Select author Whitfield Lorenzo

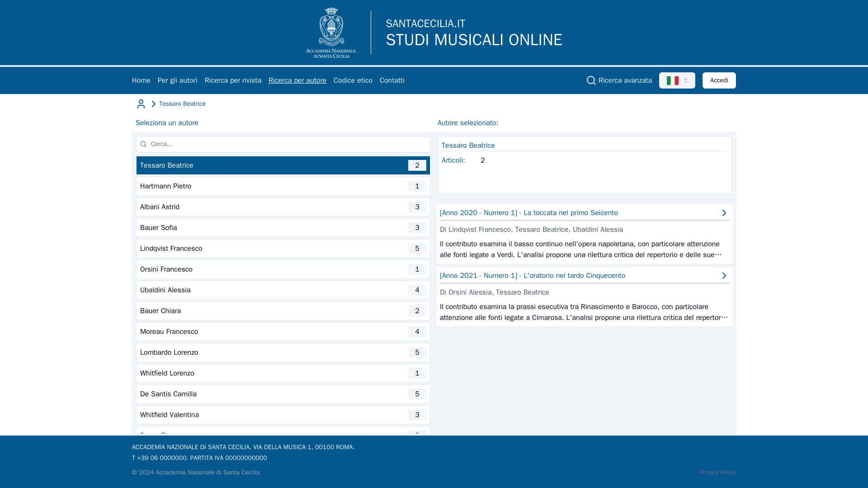[x=283, y=373]
